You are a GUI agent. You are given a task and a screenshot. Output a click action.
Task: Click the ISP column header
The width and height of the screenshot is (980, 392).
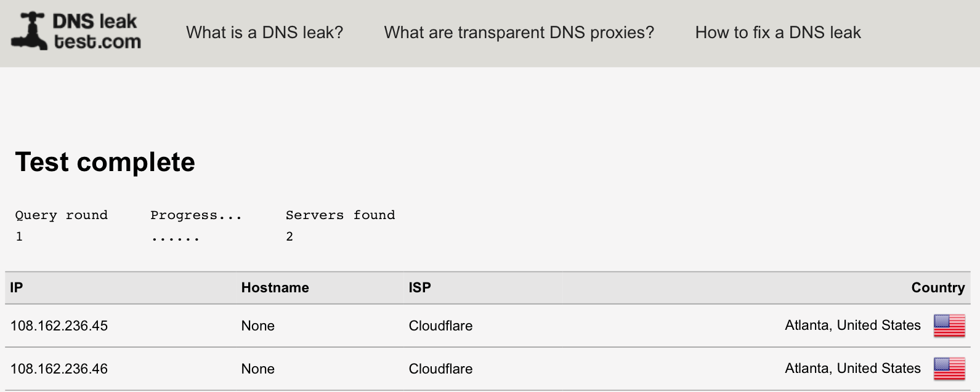point(420,287)
